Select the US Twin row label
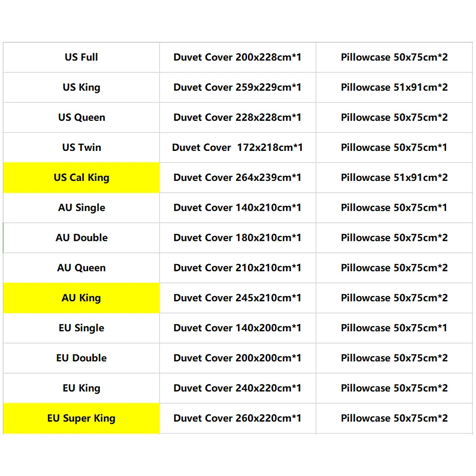Image resolution: width=476 pixels, height=476 pixels. [81, 148]
